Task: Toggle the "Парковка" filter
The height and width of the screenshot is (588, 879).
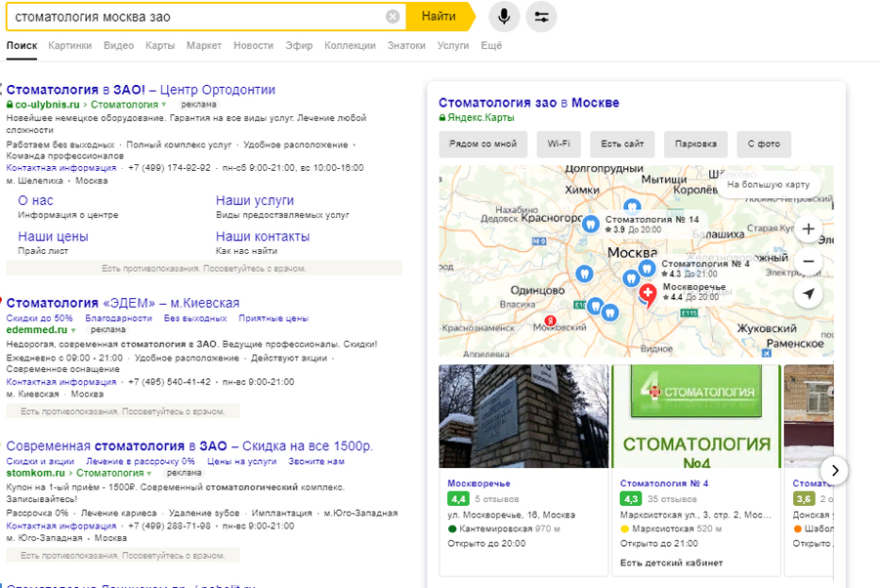Action: [695, 145]
